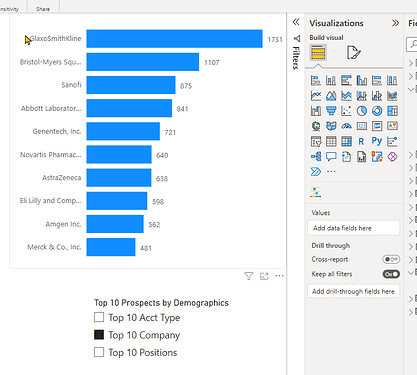Viewport: 417px width, 375px height.
Task: Select the Gauge visual
Action: point(346,126)
